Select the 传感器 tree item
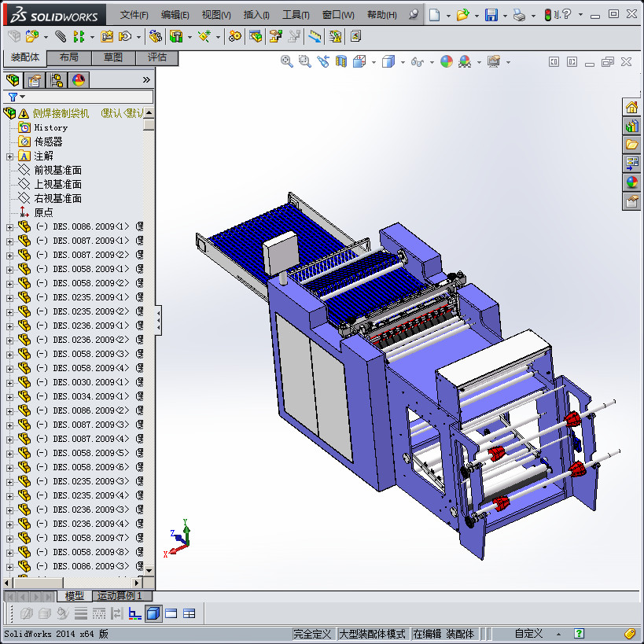This screenshot has height=644, width=644. 48,142
